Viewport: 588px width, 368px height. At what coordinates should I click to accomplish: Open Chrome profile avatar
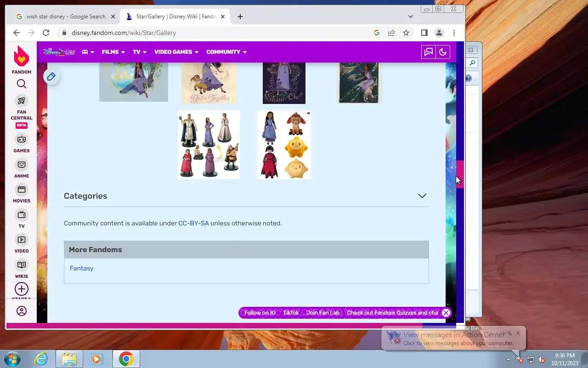pyautogui.click(x=439, y=33)
